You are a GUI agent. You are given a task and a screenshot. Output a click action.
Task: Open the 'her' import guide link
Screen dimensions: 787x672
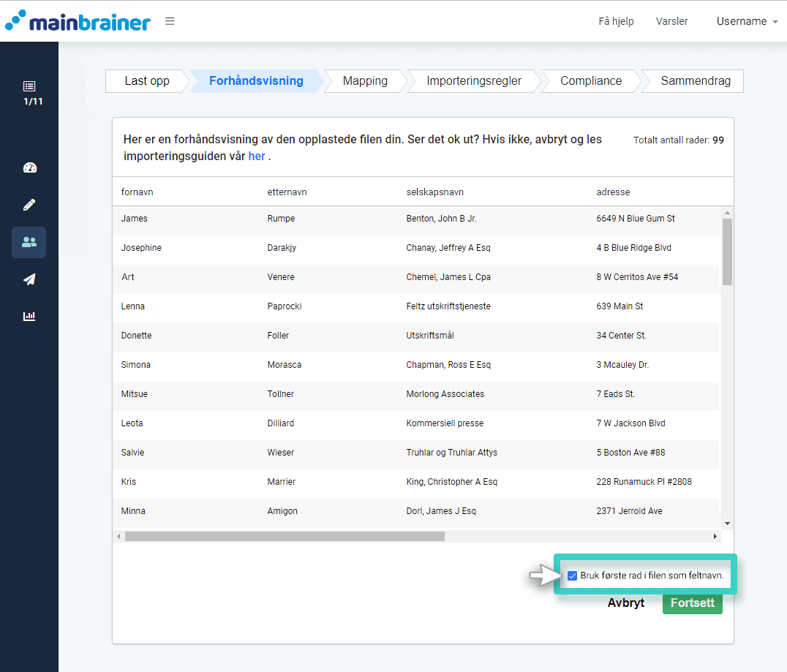tap(257, 156)
